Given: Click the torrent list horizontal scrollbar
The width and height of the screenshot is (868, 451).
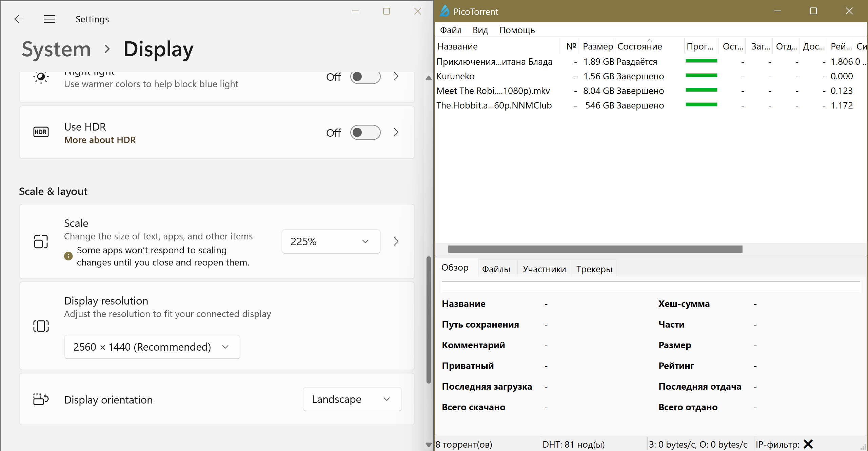Looking at the screenshot, I should 595,249.
